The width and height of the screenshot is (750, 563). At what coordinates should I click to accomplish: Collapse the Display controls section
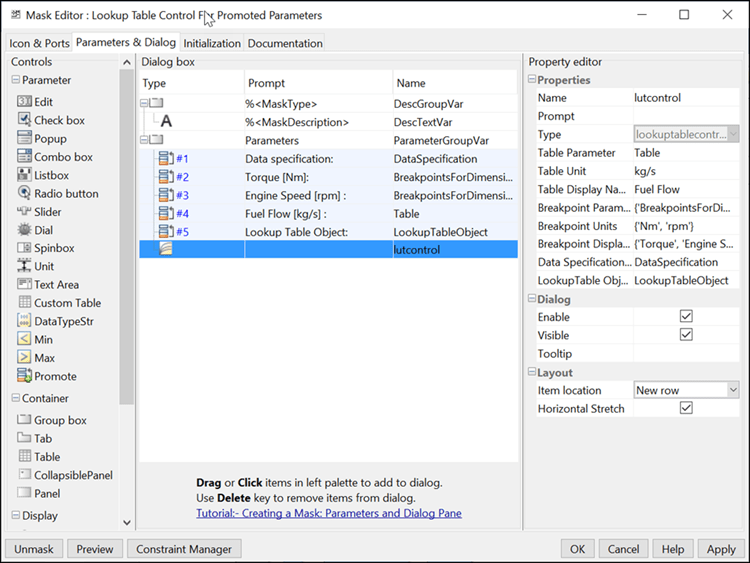(x=15, y=515)
